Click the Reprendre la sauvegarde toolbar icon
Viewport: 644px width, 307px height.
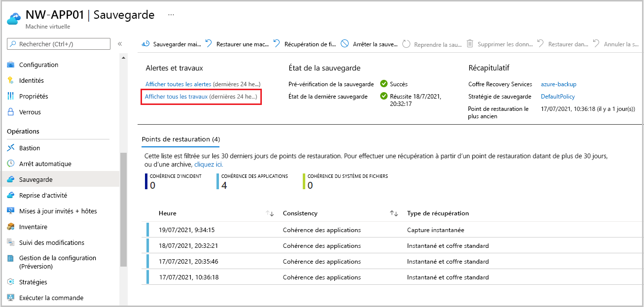[406, 44]
